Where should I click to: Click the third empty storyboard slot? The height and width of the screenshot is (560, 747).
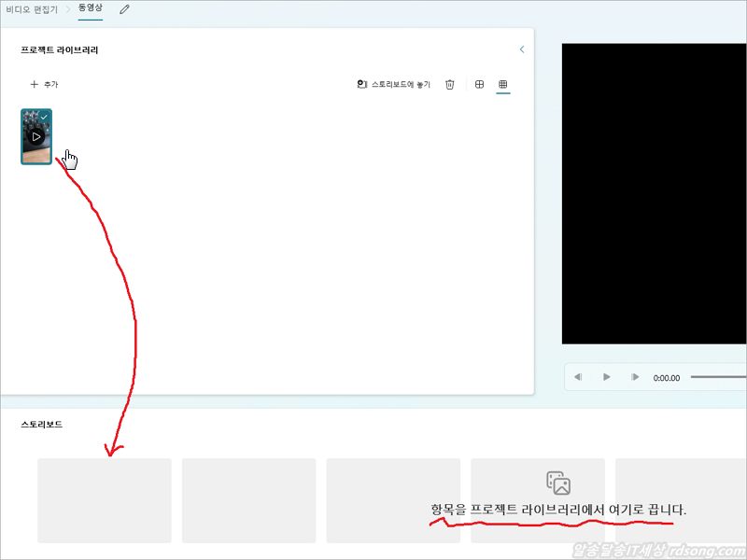(393, 500)
